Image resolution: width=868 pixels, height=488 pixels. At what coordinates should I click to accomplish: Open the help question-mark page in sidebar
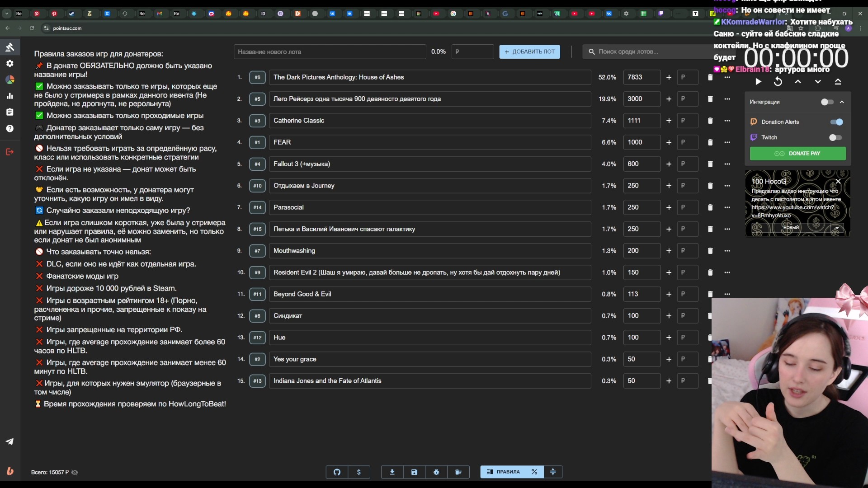point(9,128)
